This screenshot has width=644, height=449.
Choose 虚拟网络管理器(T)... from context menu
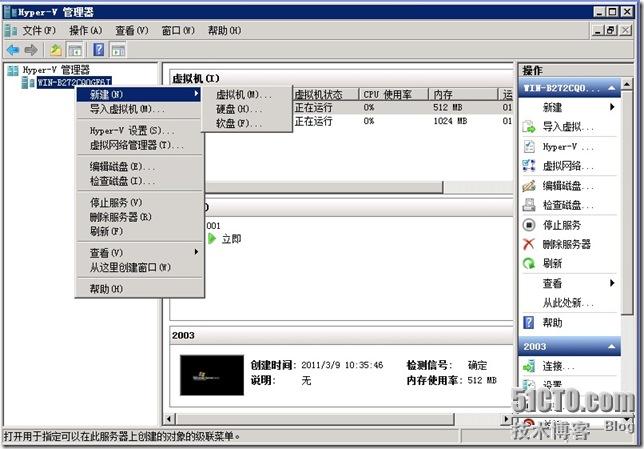tap(140, 145)
